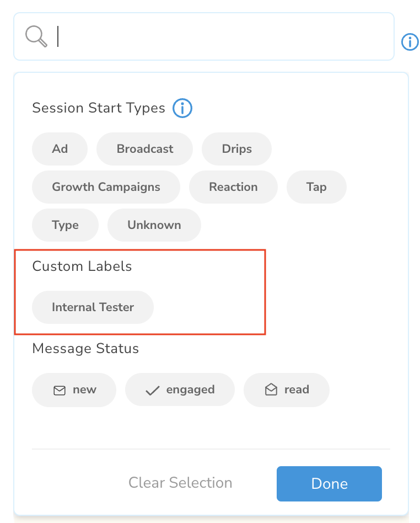Toggle the Broadcast filter chip
The image size is (420, 523).
(x=144, y=149)
